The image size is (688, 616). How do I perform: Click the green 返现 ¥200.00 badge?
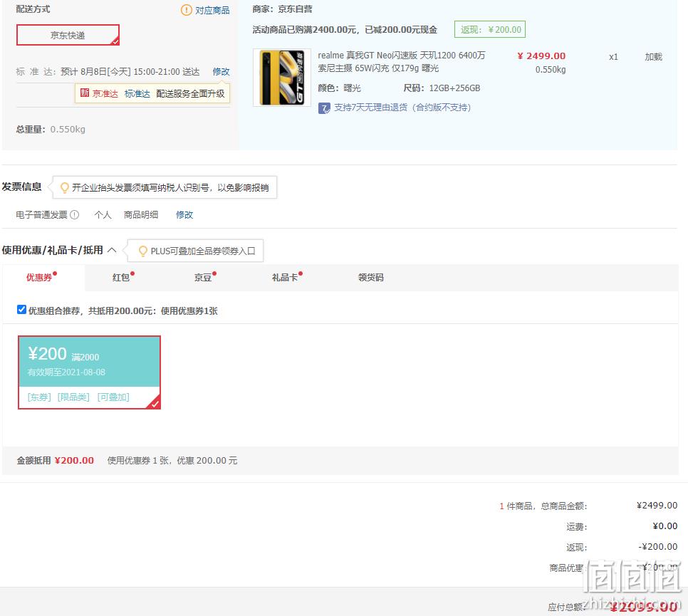[x=490, y=29]
